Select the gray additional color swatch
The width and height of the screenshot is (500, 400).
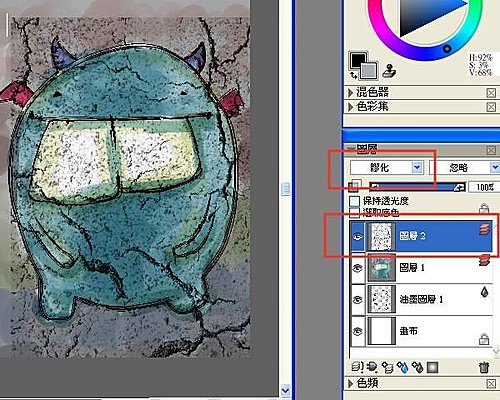[x=369, y=71]
